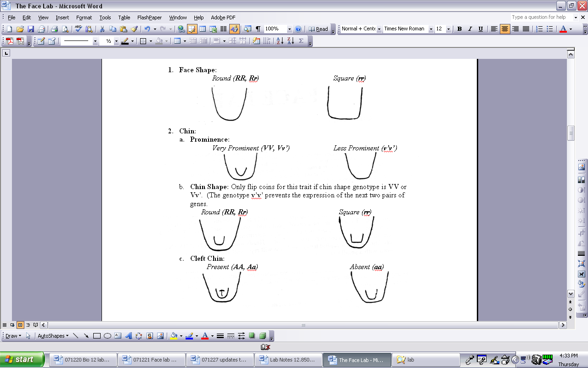The width and height of the screenshot is (588, 368).
Task: Select the Text Box drawing tool
Action: tap(118, 336)
